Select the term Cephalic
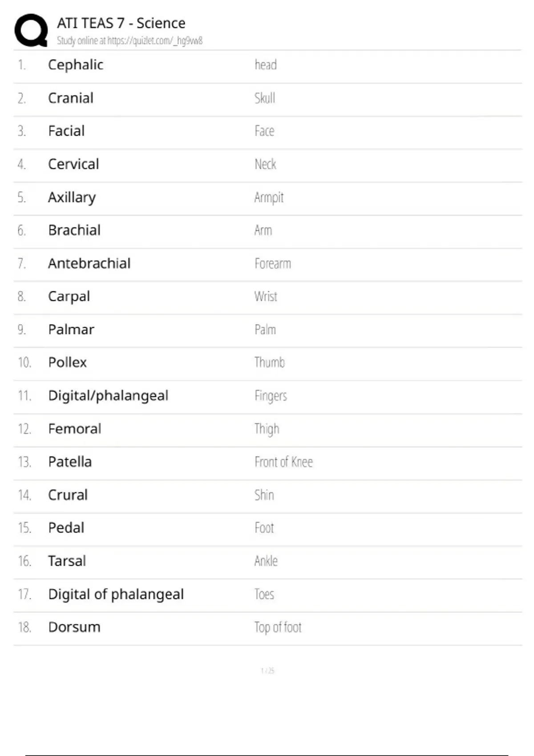Viewport: 534px width, 756px height. pos(76,65)
